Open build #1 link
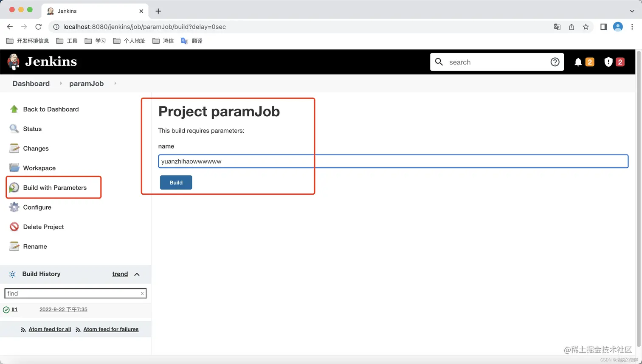 pyautogui.click(x=14, y=310)
